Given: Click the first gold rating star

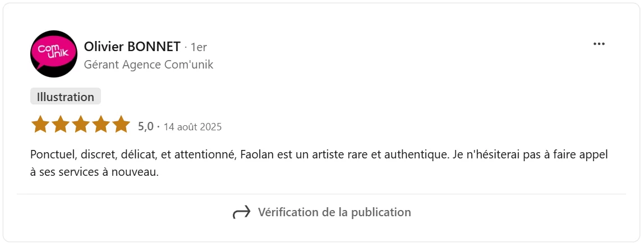Looking at the screenshot, I should click(40, 125).
